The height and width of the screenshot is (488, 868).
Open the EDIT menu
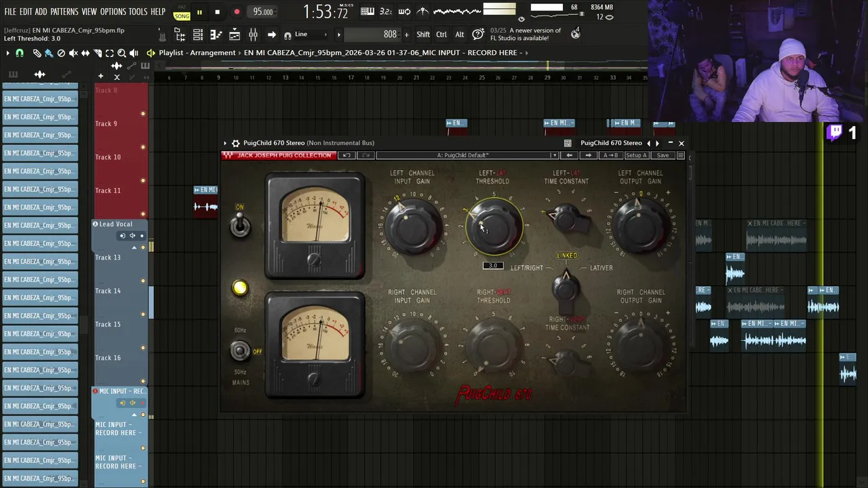pyautogui.click(x=26, y=12)
